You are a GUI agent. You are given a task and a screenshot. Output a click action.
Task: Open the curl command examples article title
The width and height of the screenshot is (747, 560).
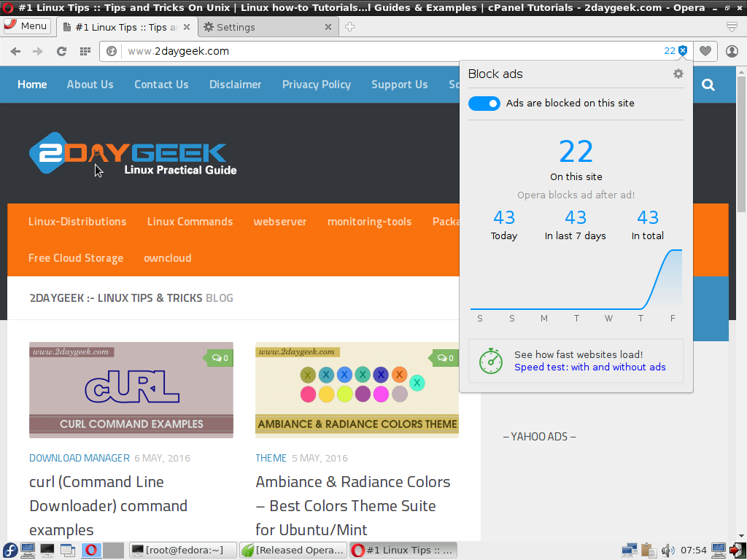pos(109,506)
